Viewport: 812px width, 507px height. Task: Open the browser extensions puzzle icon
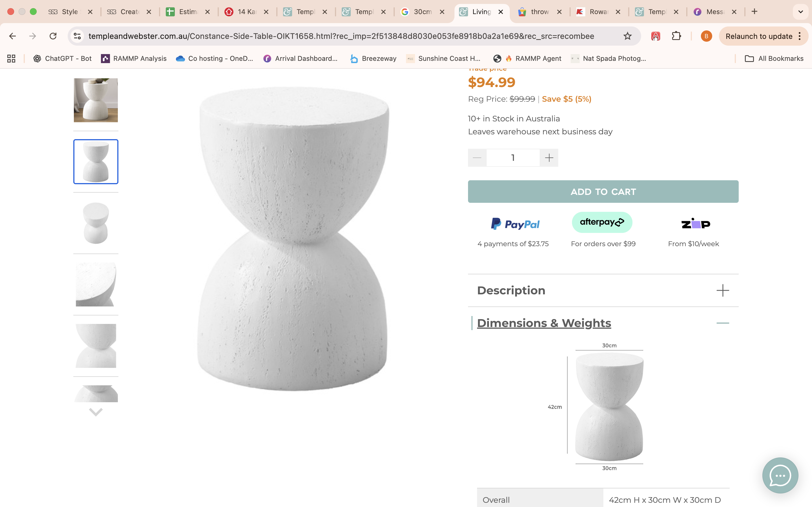[676, 36]
